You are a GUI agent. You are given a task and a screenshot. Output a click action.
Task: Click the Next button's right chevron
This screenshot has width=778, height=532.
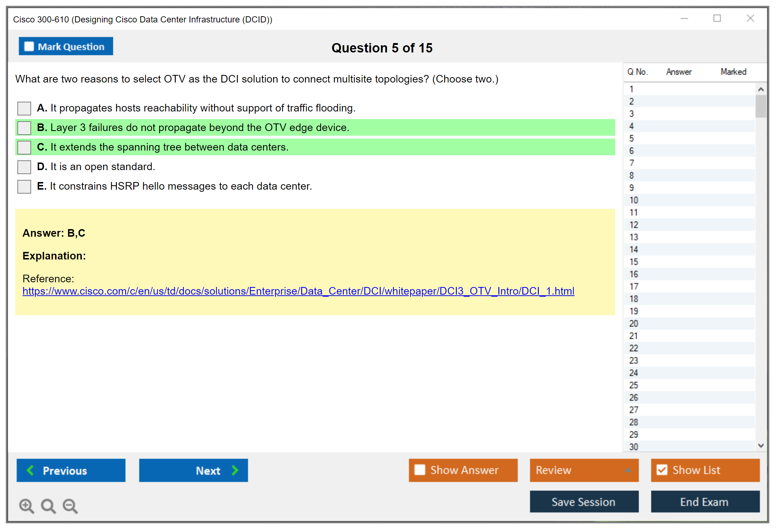coord(235,470)
